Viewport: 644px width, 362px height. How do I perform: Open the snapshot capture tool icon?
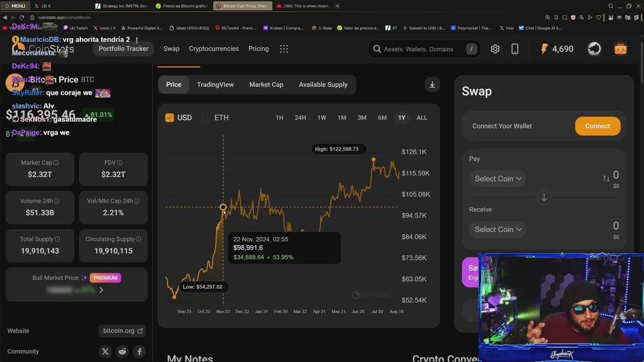(565, 17)
